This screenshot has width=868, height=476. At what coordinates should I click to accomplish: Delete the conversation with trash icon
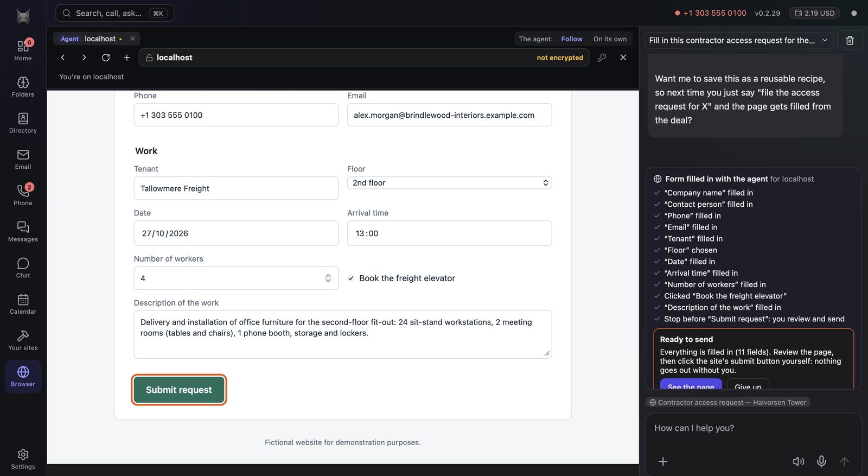(850, 41)
